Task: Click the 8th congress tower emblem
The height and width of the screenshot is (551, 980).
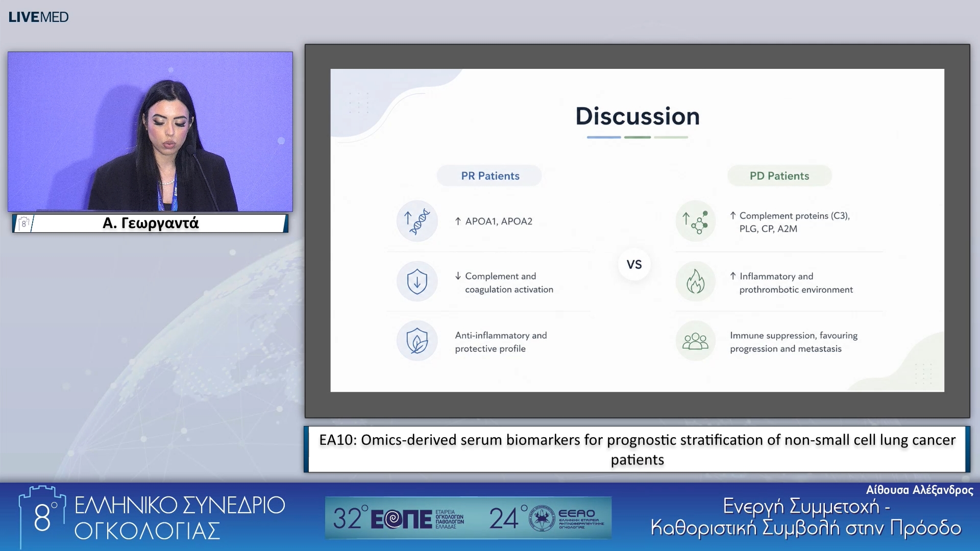Action: (x=42, y=516)
